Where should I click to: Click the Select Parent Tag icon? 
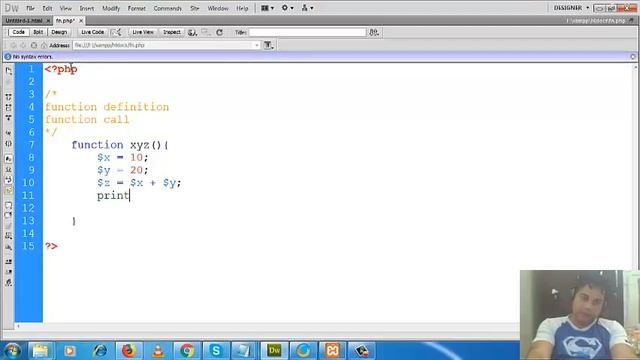[x=9, y=133]
